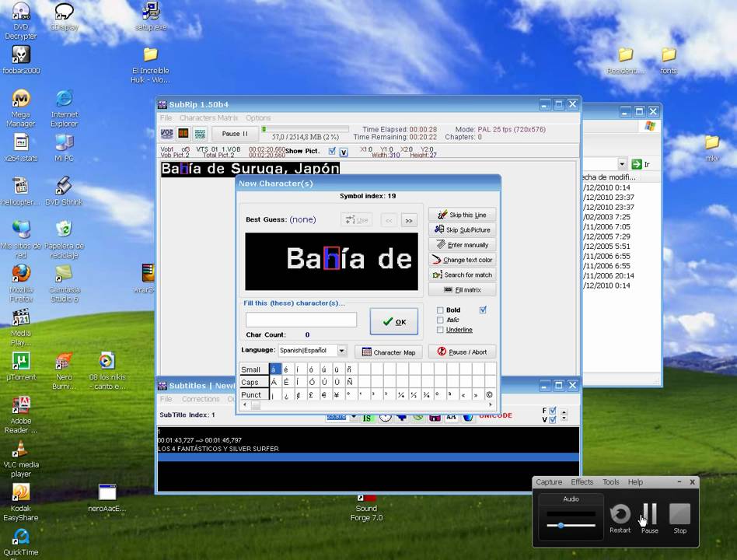This screenshot has height=560, width=737.
Task: Open the Corrections menu in Subtitles window
Action: 201,399
